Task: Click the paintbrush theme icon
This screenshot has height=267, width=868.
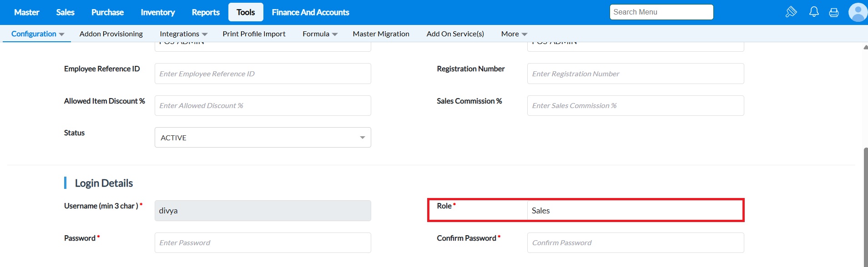Action: click(791, 12)
